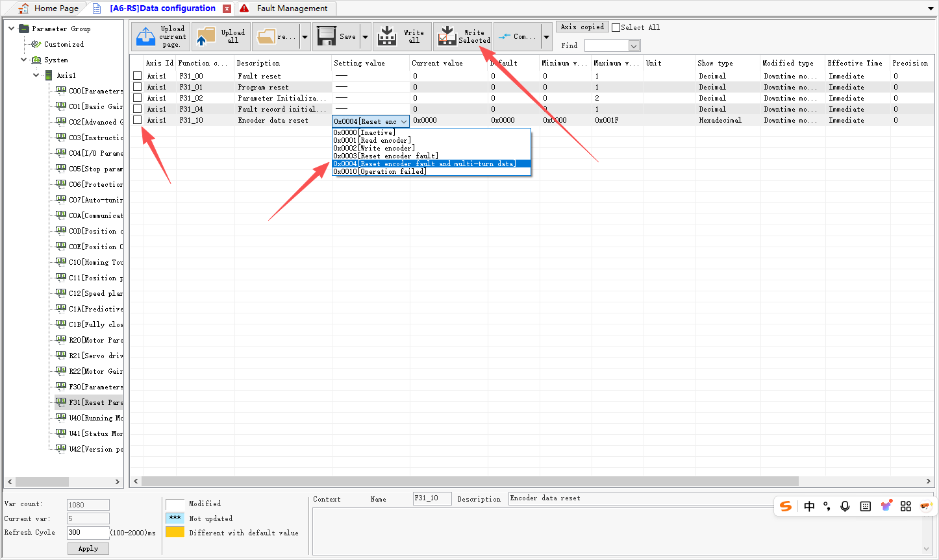Click the Write Selected toolbar button
Viewport: 939px width, 560px height.
click(x=462, y=37)
